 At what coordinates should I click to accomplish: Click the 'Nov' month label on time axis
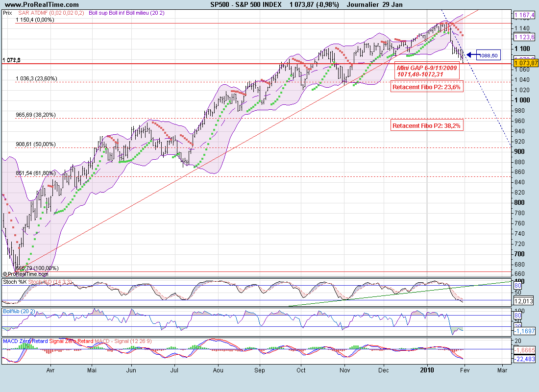pyautogui.click(x=345, y=370)
